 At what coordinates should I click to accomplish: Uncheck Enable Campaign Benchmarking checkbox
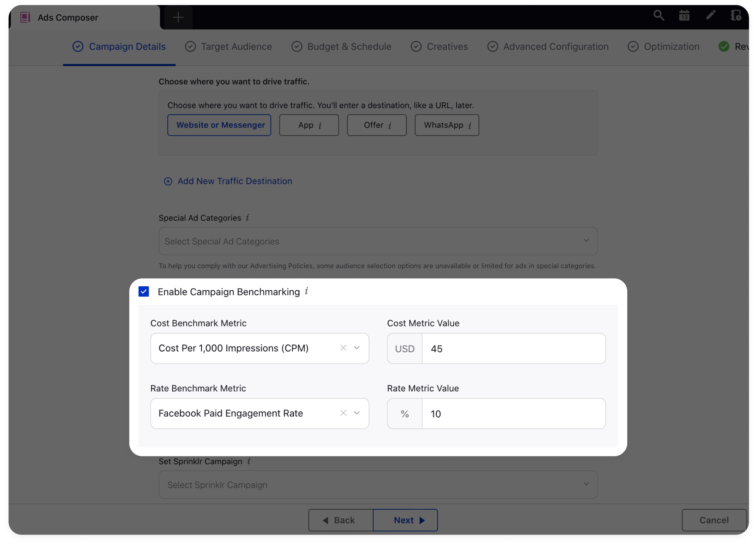pyautogui.click(x=144, y=292)
